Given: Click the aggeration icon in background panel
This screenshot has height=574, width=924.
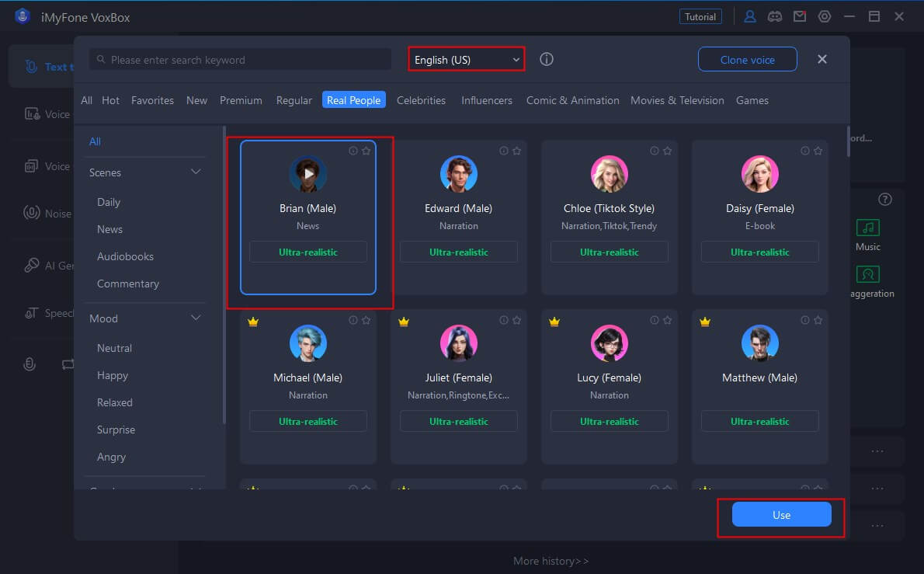Looking at the screenshot, I should click(x=867, y=274).
